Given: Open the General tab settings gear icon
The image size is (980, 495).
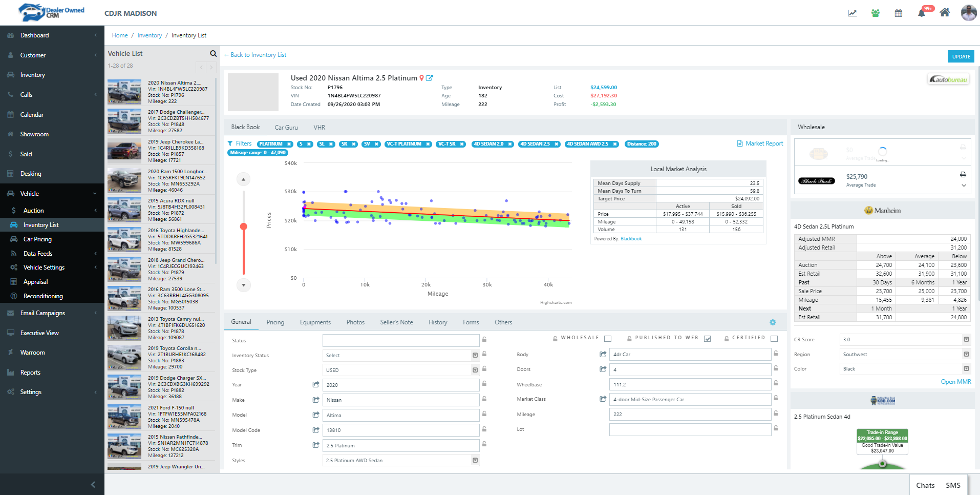Looking at the screenshot, I should click(x=773, y=322).
